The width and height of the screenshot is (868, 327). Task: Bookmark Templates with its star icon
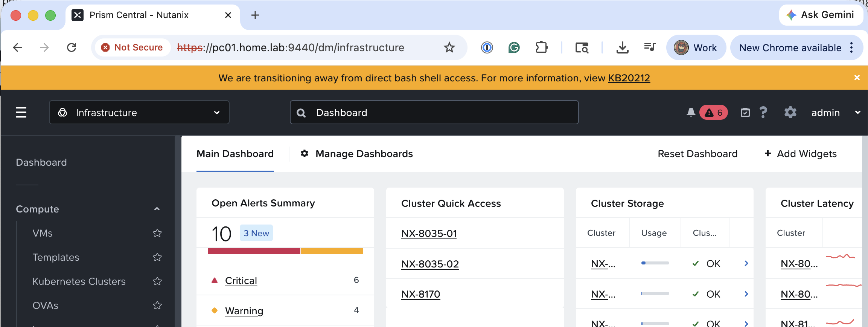(x=157, y=257)
